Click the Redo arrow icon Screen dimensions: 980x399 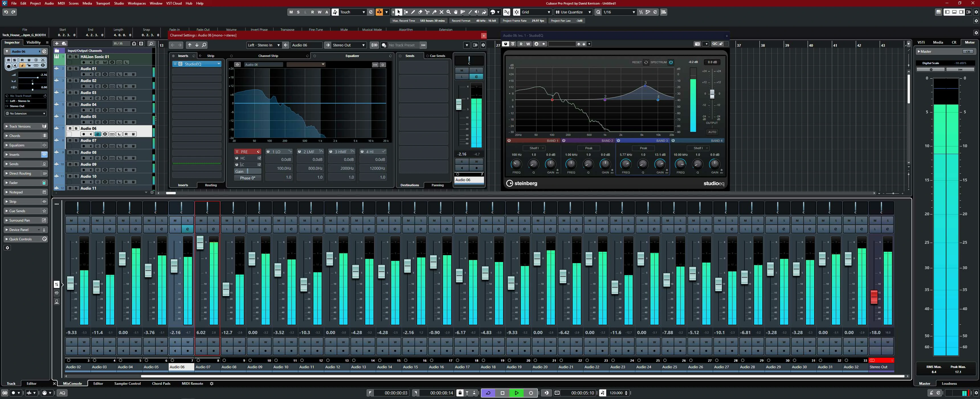13,12
